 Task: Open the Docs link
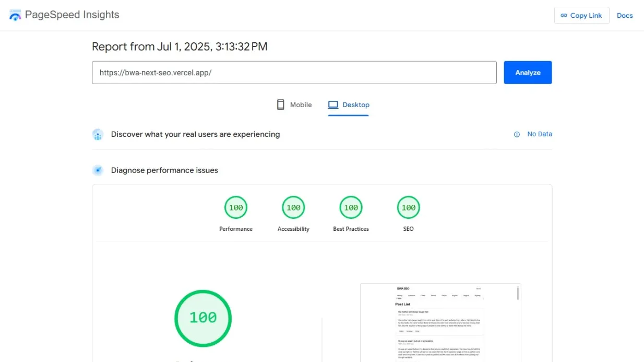625,15
